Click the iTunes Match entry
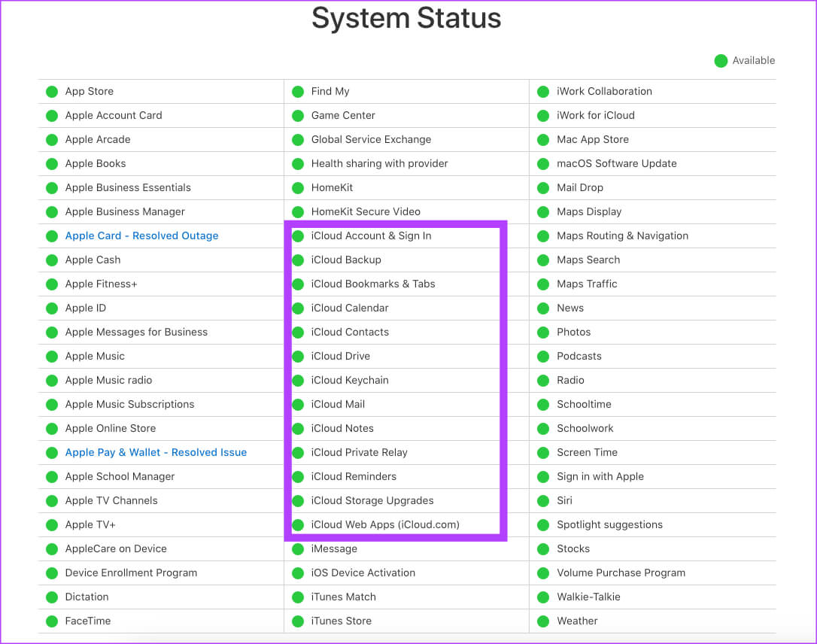This screenshot has width=817, height=644. pos(343,597)
